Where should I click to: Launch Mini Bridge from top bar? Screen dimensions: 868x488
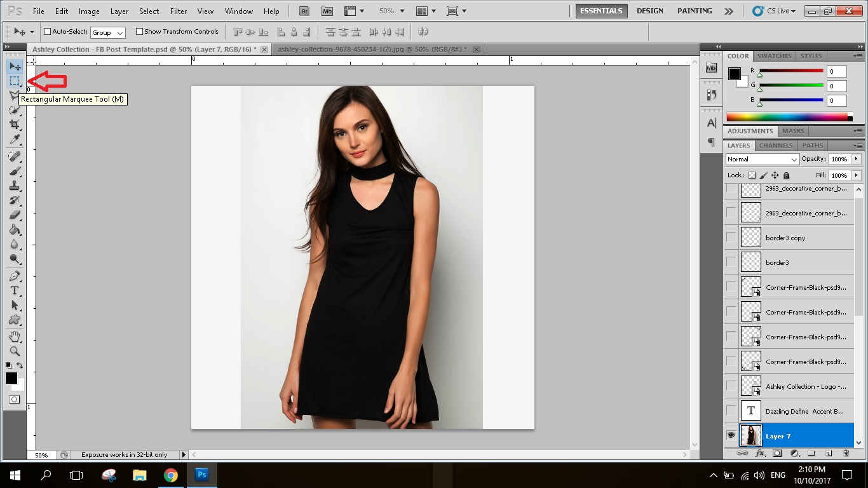click(327, 11)
